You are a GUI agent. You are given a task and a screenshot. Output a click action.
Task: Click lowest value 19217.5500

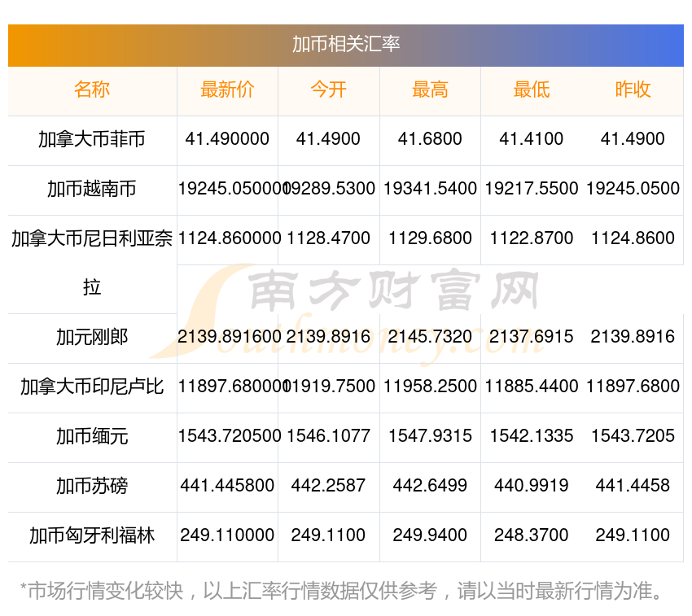click(x=532, y=189)
